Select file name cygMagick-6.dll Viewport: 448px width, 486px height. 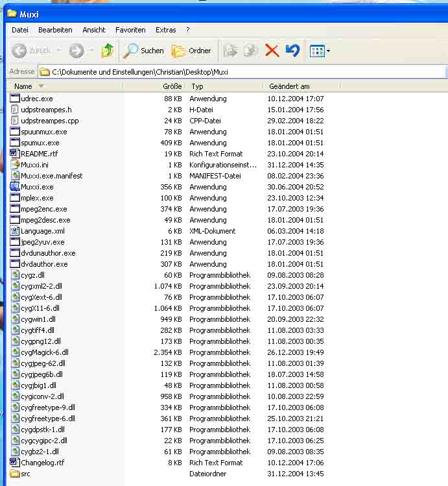[45, 352]
